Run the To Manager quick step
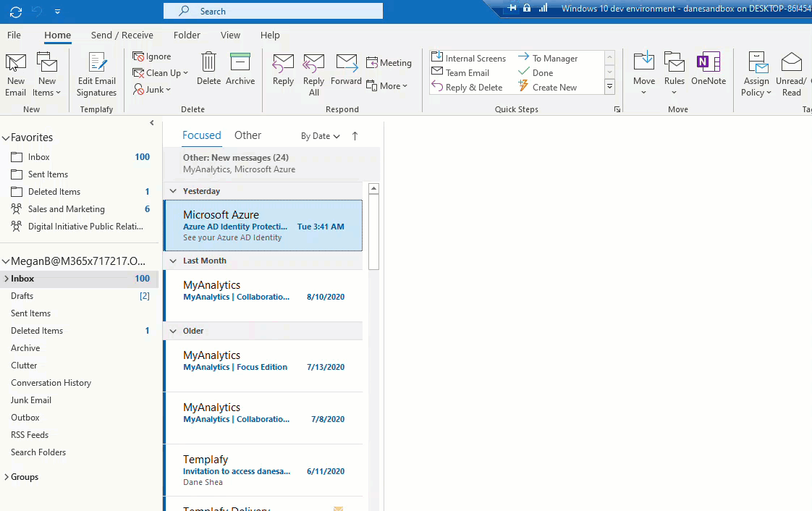This screenshot has height=511, width=812. pos(548,58)
